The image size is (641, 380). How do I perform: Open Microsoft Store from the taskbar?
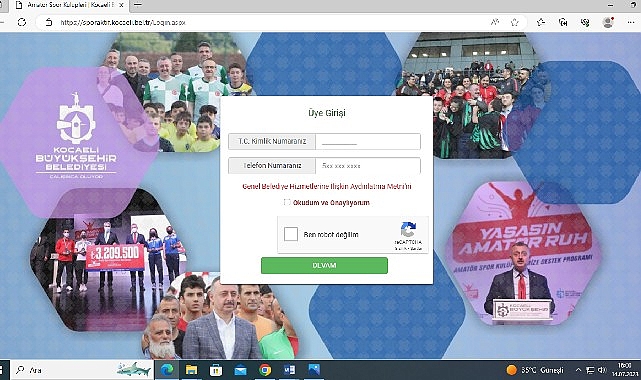[216, 370]
